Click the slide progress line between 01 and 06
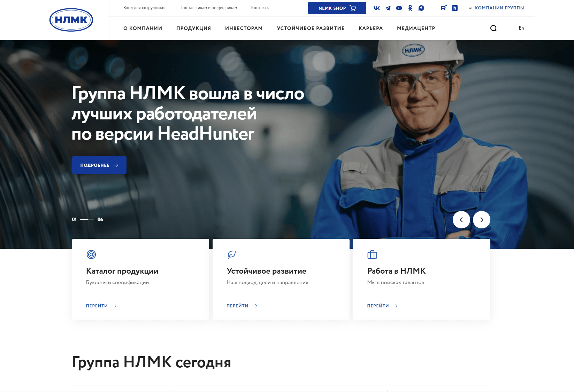Image resolution: width=574 pixels, height=392 pixels. pyautogui.click(x=87, y=220)
